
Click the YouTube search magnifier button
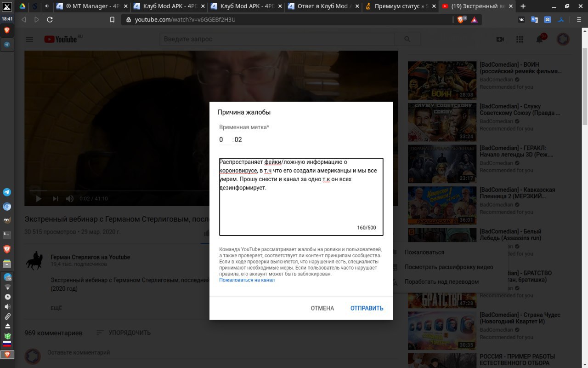(x=407, y=40)
